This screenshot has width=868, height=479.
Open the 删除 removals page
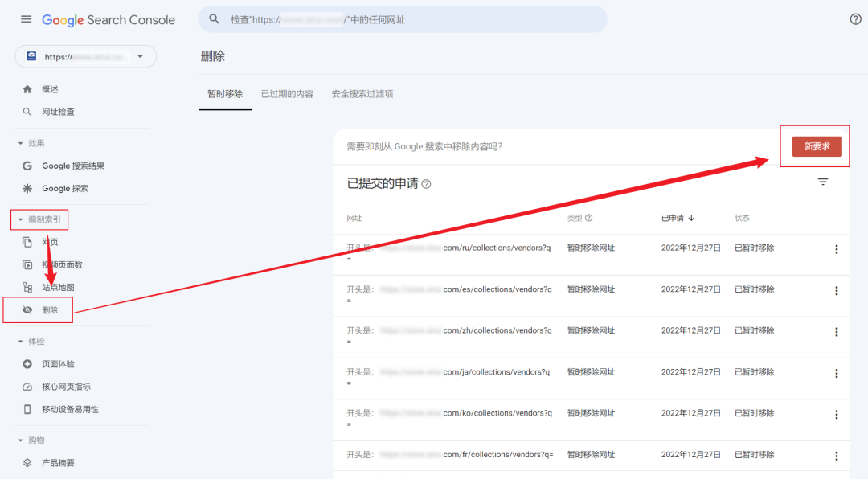click(50, 310)
